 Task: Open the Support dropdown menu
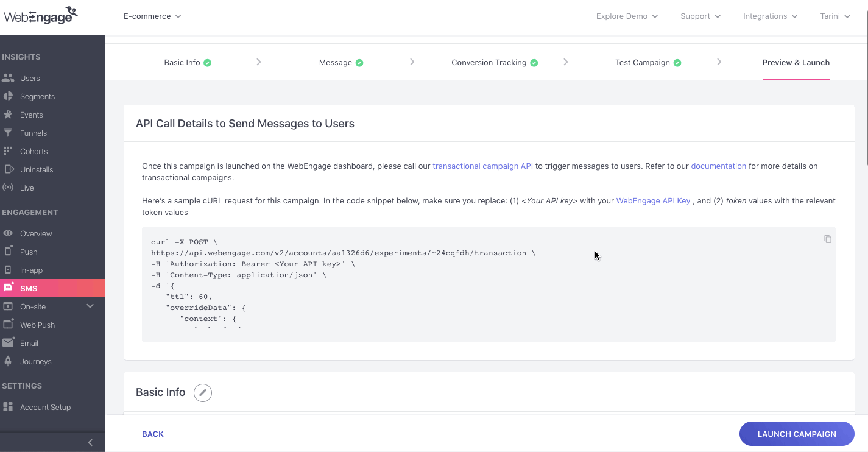[700, 16]
